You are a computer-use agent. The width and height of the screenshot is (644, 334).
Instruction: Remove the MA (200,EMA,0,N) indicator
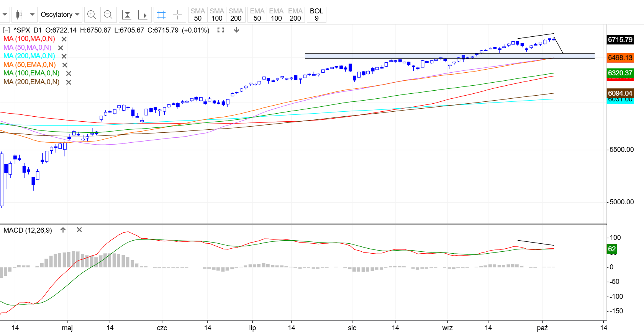click(x=69, y=82)
